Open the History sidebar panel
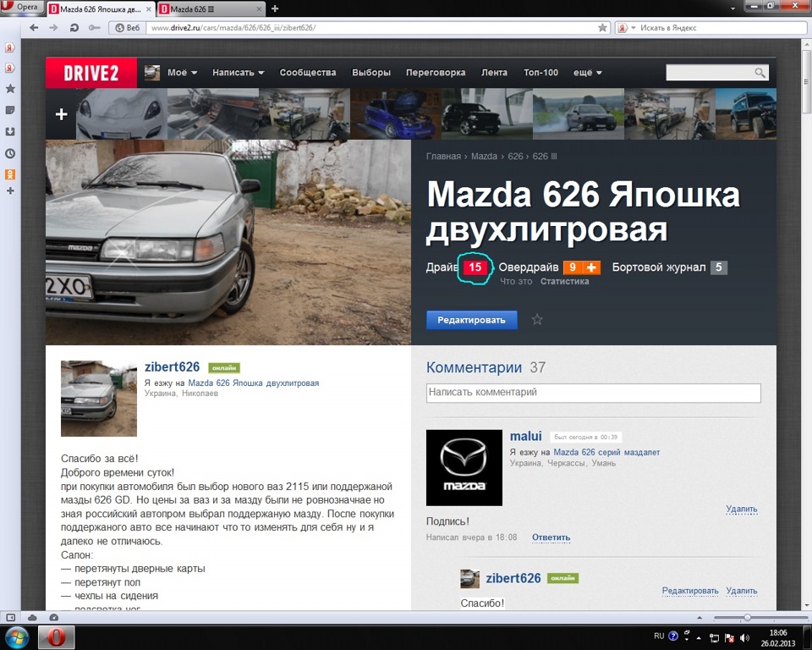 tap(10, 153)
